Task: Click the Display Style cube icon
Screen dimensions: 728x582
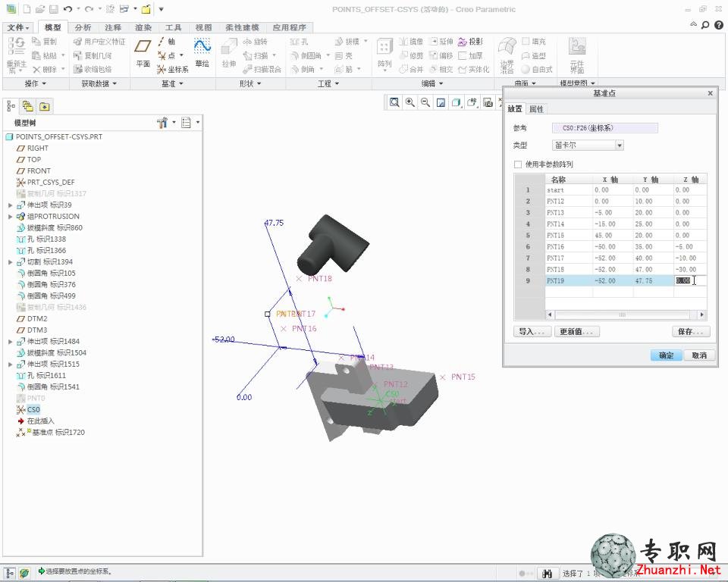Action: pos(456,102)
